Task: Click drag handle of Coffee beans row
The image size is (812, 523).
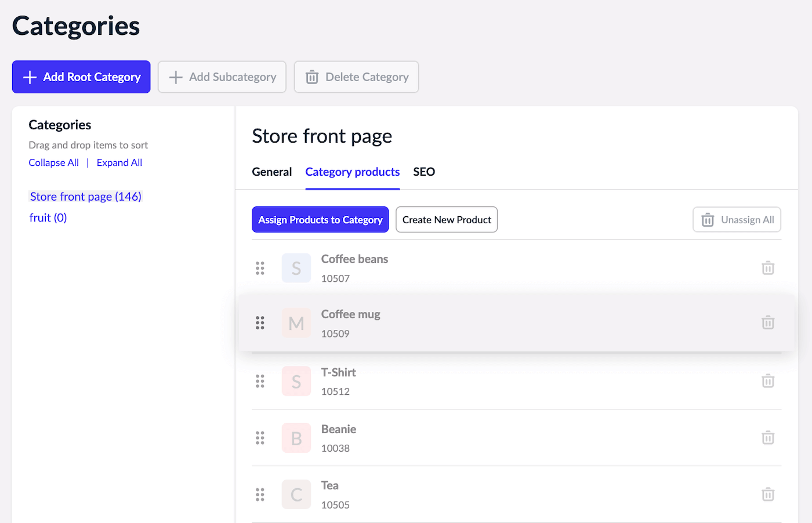Action: click(260, 268)
